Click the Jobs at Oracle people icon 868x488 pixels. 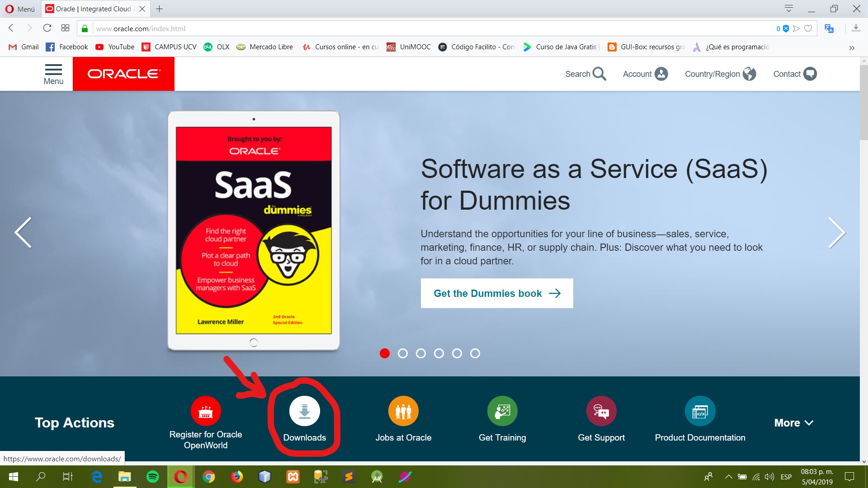tap(404, 411)
